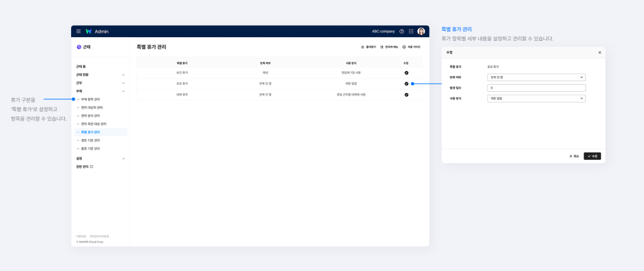Click the 발생 일수 input field
The width and height of the screenshot is (644, 271).
pyautogui.click(x=536, y=88)
